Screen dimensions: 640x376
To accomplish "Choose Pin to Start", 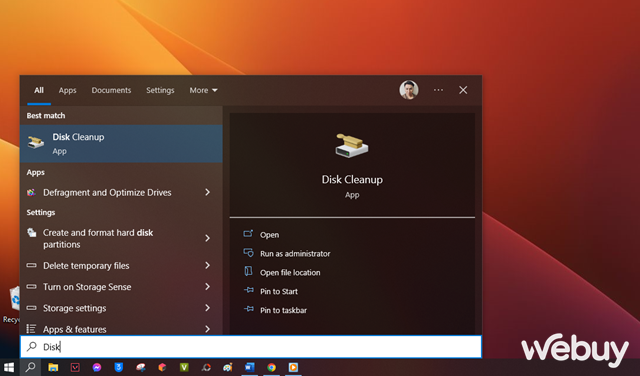I will tap(279, 291).
